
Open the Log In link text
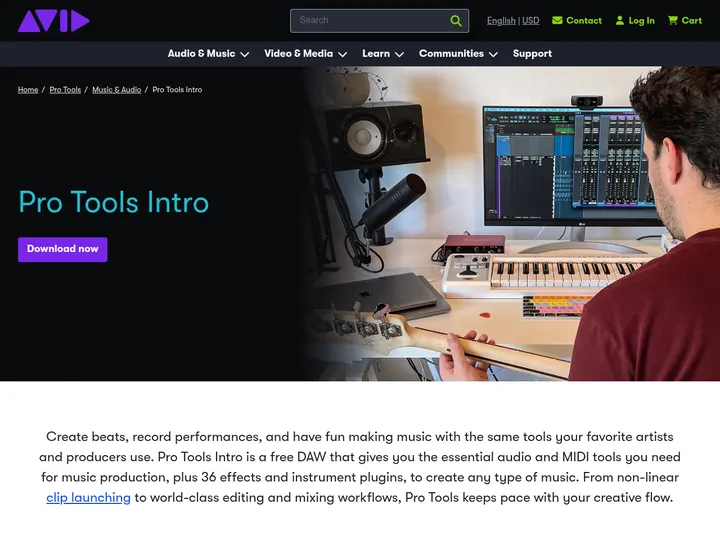tap(641, 21)
